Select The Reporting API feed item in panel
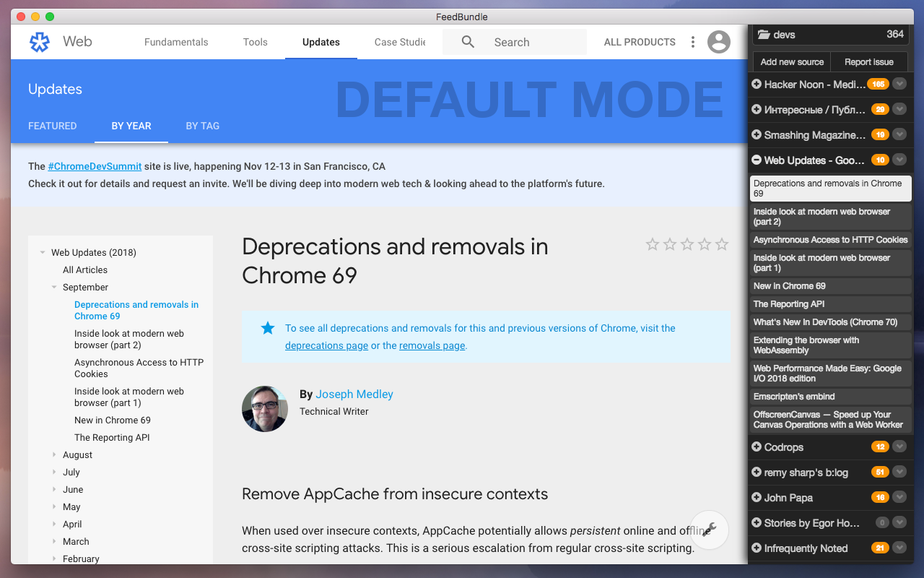This screenshot has width=924, height=578. coord(831,304)
